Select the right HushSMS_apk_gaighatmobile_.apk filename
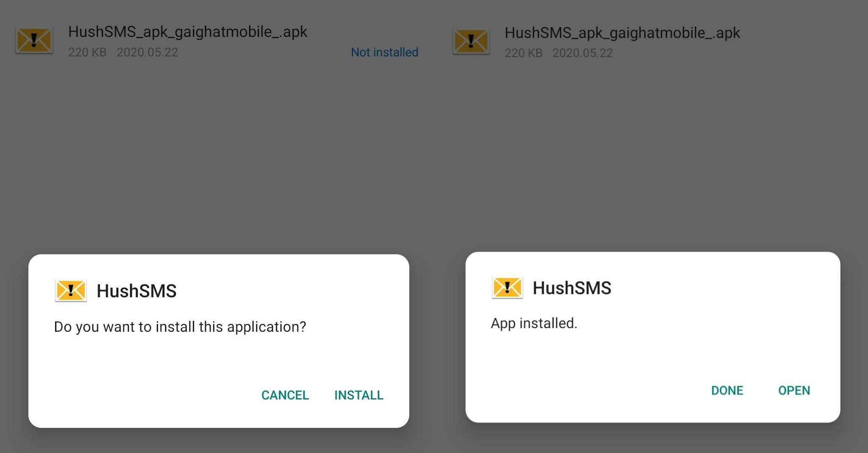Viewport: 868px width, 453px height. pos(622,32)
